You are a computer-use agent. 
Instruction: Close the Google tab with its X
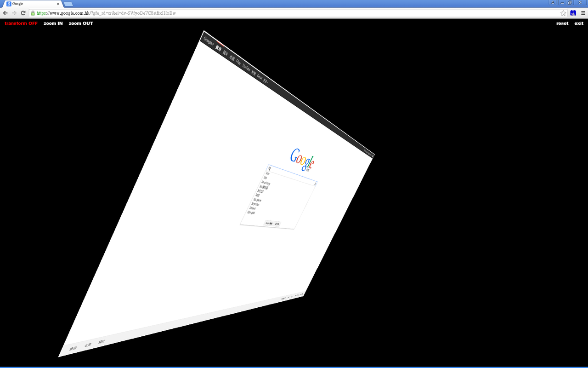pyautogui.click(x=58, y=4)
